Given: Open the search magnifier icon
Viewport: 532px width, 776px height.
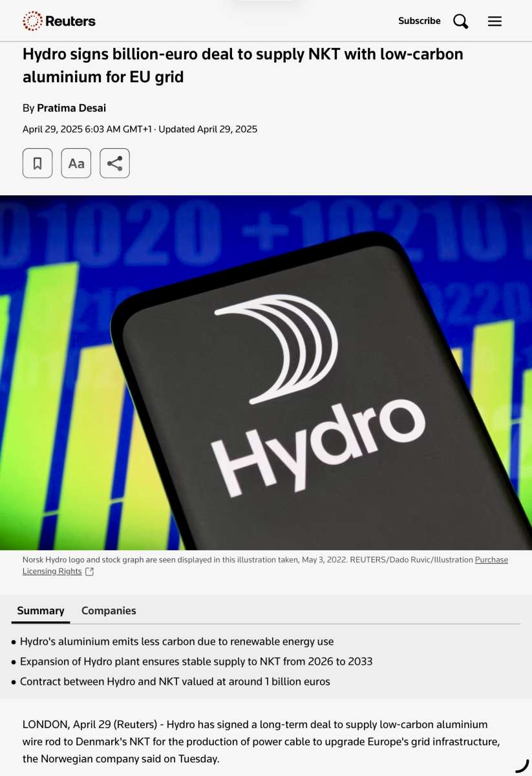Looking at the screenshot, I should click(460, 21).
